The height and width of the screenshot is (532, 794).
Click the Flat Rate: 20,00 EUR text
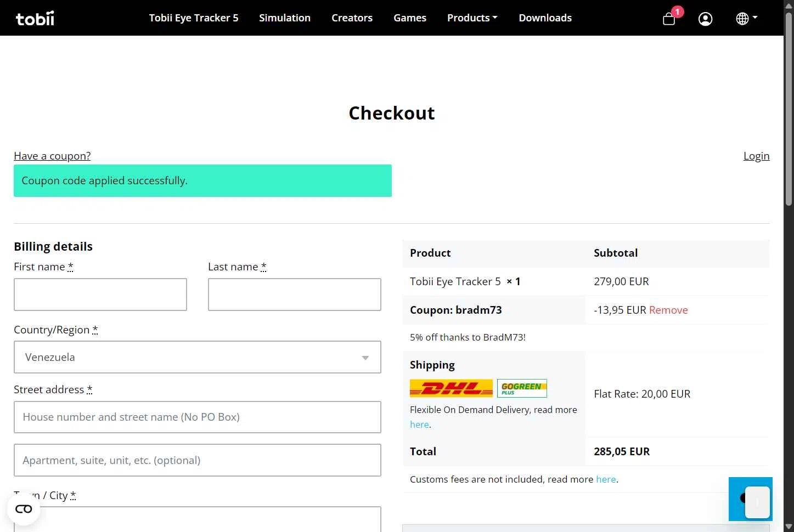pos(642,394)
